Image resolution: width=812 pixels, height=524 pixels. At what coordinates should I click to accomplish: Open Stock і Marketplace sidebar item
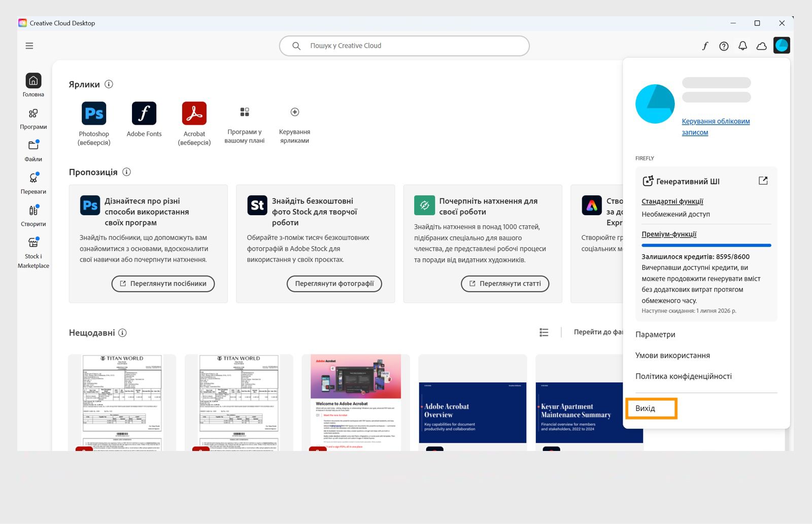click(33, 253)
